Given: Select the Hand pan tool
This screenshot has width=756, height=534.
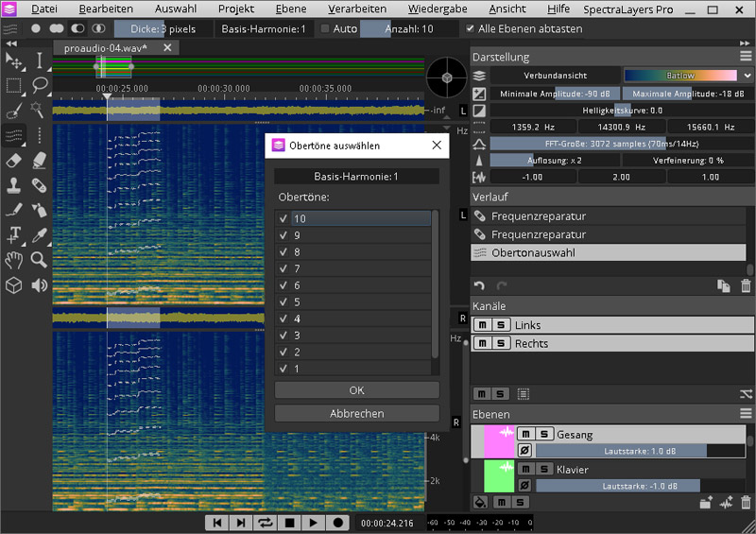Looking at the screenshot, I should (14, 259).
